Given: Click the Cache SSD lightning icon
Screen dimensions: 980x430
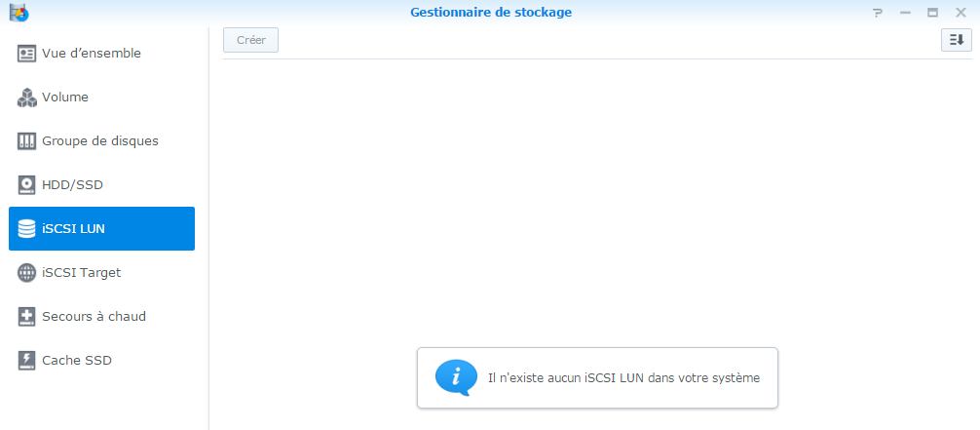Looking at the screenshot, I should coord(26,361).
